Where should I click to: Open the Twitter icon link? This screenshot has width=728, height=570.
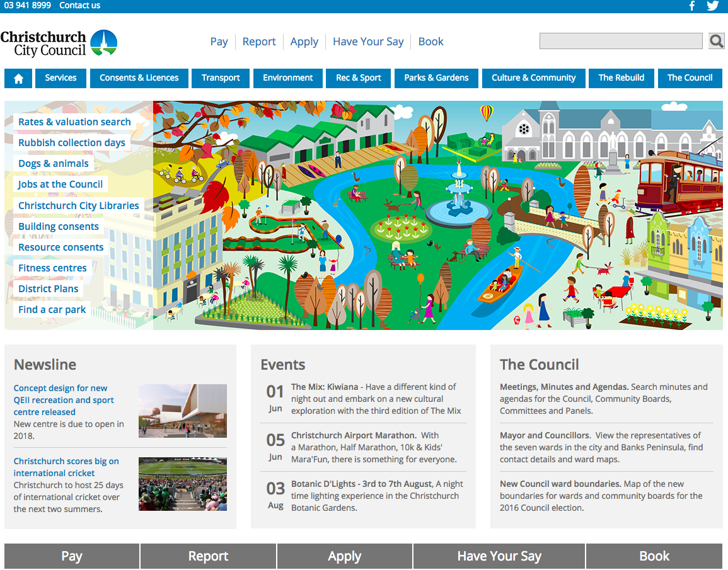712,6
